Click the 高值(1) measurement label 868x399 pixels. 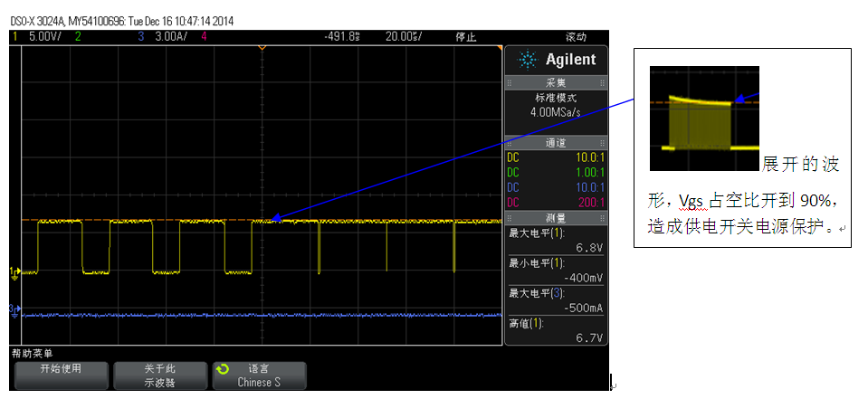(x=526, y=323)
